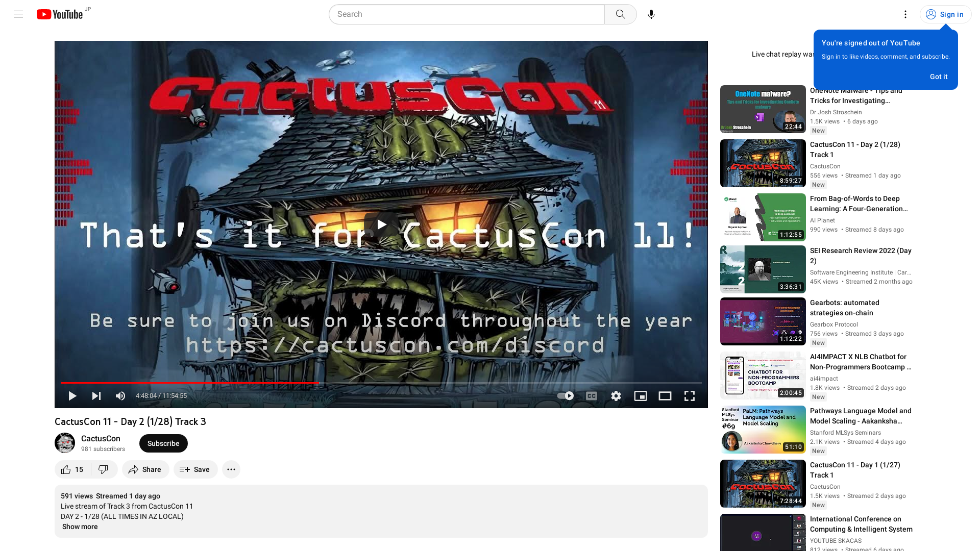Like this video
980x551 pixels.
pos(72,469)
